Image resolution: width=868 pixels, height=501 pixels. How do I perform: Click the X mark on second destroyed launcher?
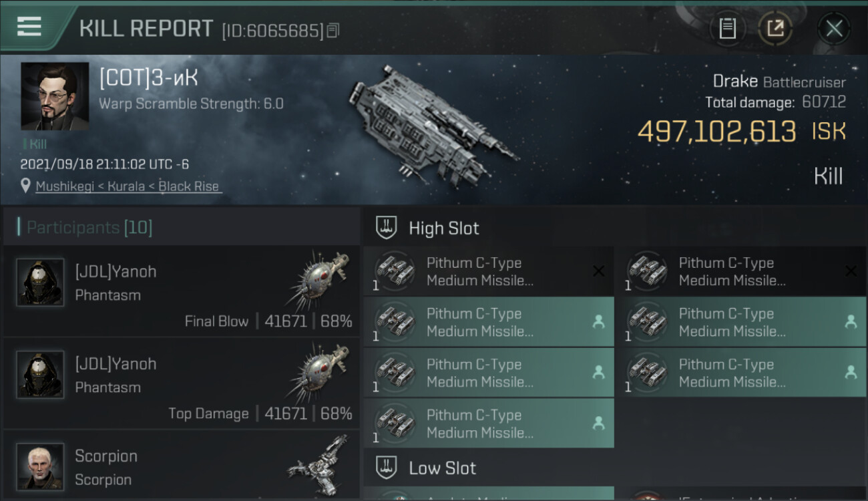[x=851, y=271]
